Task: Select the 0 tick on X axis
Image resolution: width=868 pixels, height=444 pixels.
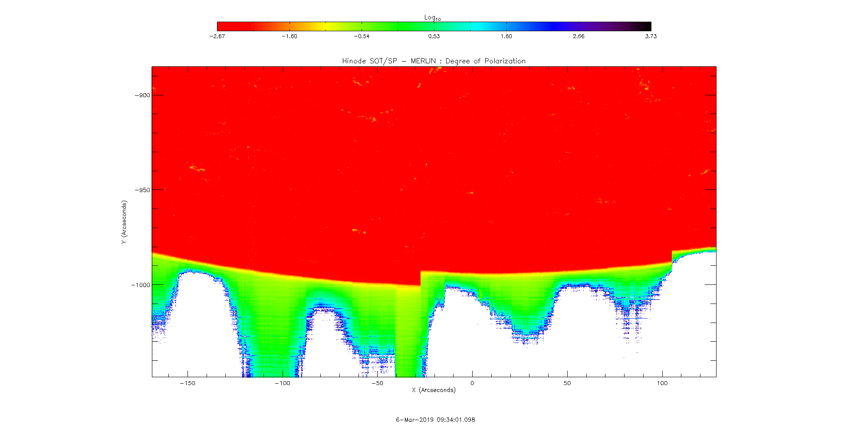Action: [x=472, y=383]
